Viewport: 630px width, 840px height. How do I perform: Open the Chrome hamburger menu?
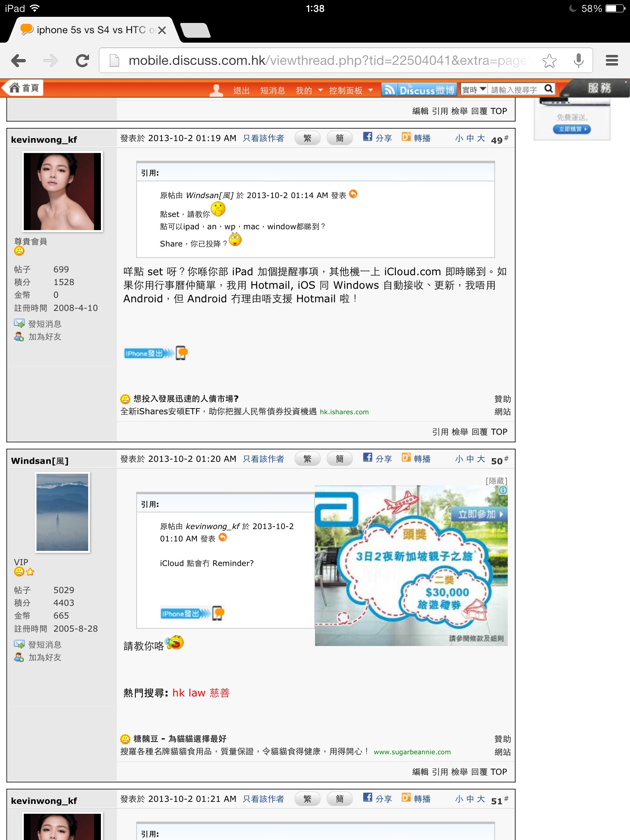pyautogui.click(x=612, y=61)
